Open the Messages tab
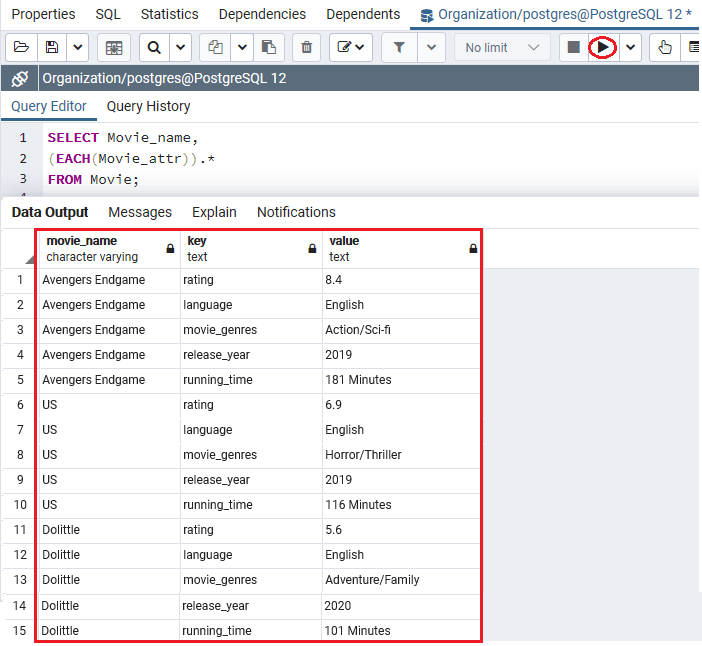The height and width of the screenshot is (646, 702). (x=140, y=212)
